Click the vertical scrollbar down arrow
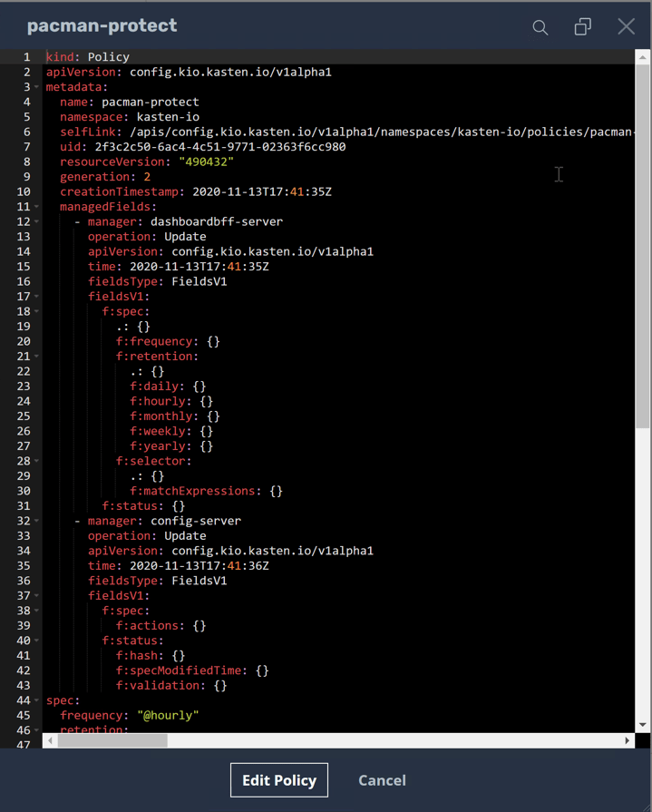 (642, 725)
